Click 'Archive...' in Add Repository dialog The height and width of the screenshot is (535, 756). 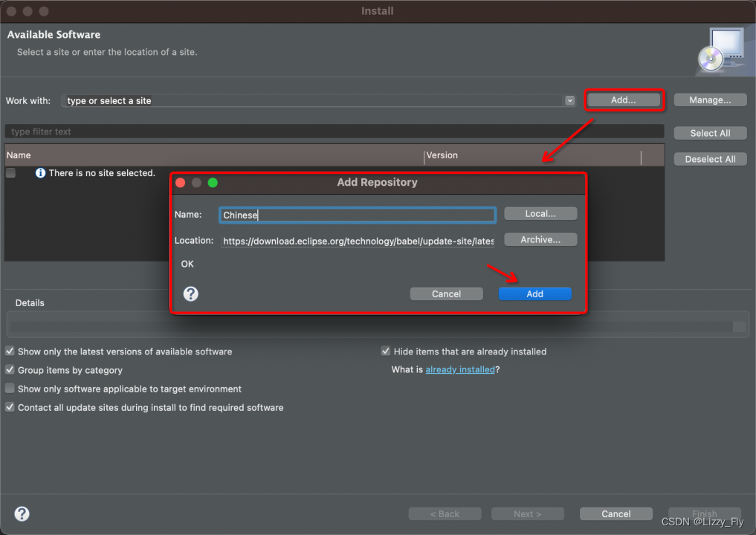pyautogui.click(x=540, y=239)
